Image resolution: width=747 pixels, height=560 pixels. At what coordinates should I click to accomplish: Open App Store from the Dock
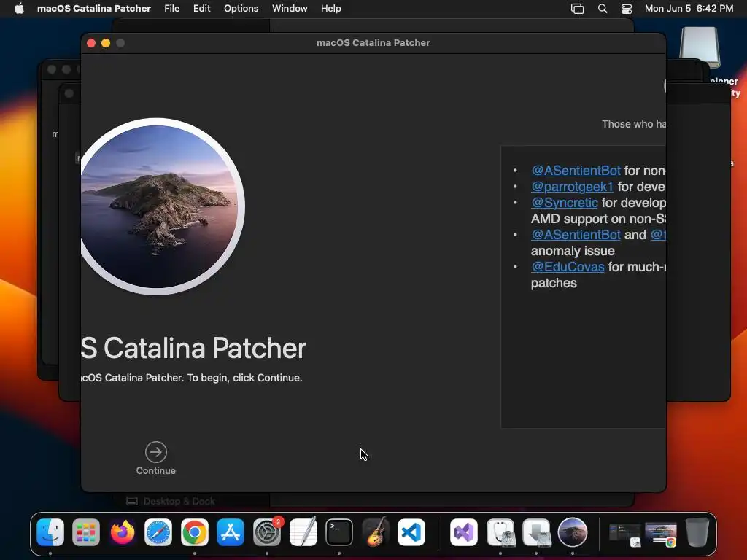point(231,532)
